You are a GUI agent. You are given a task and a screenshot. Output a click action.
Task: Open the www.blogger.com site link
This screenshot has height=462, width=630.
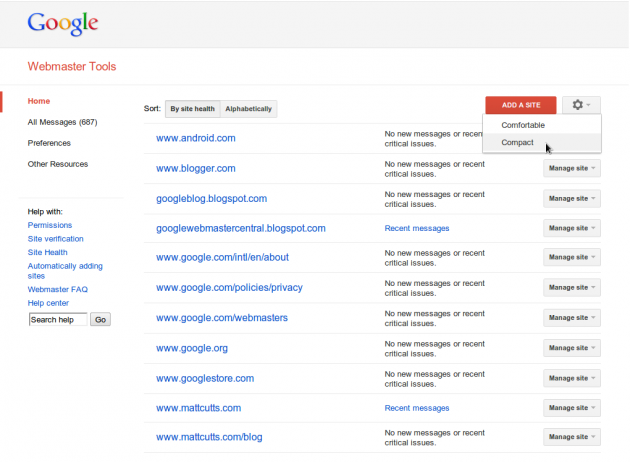pos(196,168)
